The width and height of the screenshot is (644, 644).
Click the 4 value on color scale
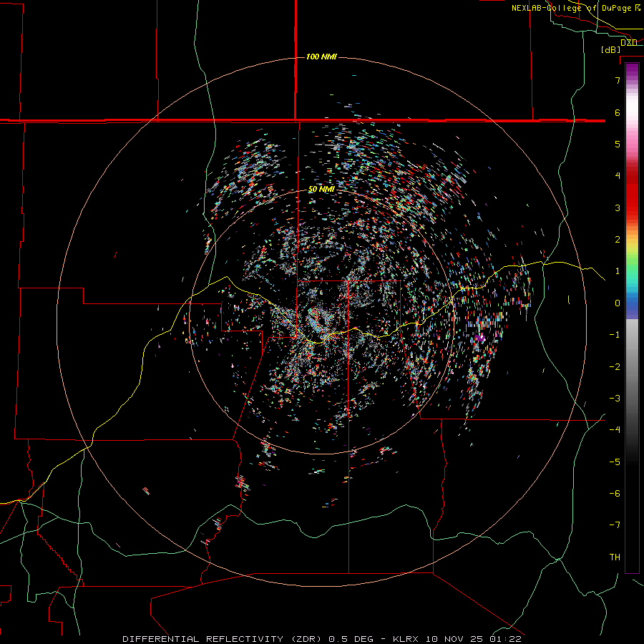pyautogui.click(x=618, y=176)
